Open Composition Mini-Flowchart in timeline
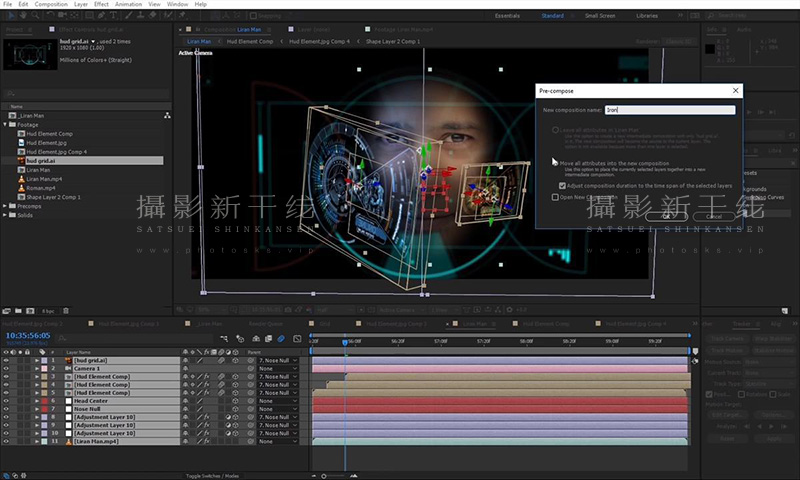Viewport: 800px width, 480px height. coord(224,338)
